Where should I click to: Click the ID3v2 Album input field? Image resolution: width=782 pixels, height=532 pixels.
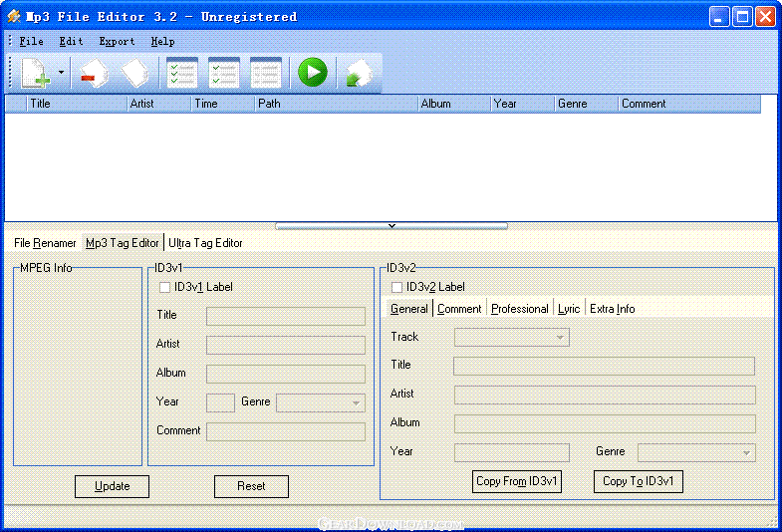(605, 423)
